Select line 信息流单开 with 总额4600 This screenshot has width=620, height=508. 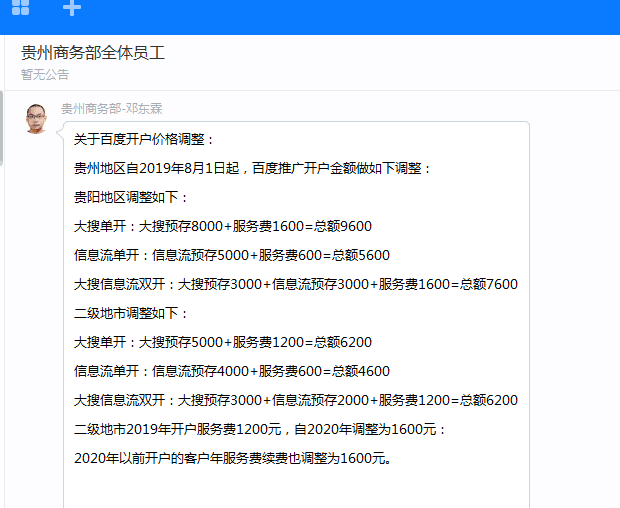(232, 371)
